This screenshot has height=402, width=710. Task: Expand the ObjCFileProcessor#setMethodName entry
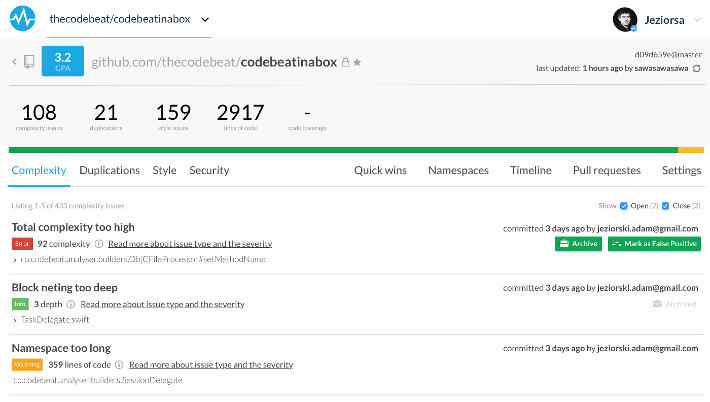point(14,260)
